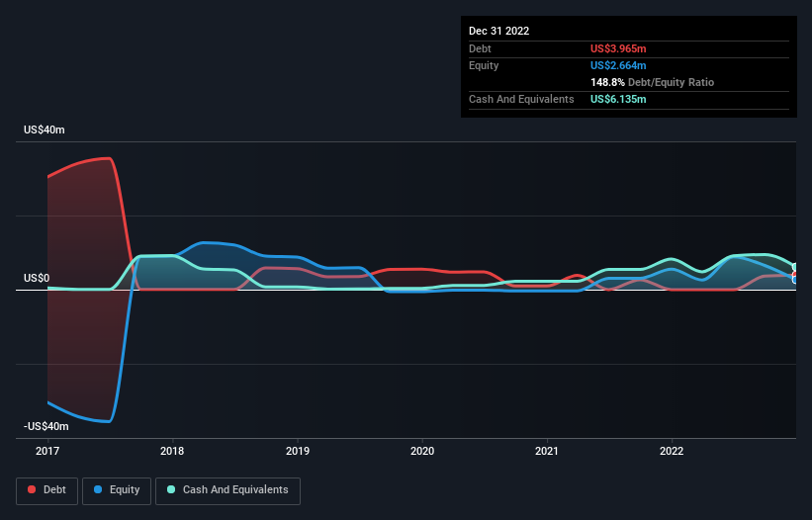Click the Dec 31 2022 tooltip date

pyautogui.click(x=498, y=31)
